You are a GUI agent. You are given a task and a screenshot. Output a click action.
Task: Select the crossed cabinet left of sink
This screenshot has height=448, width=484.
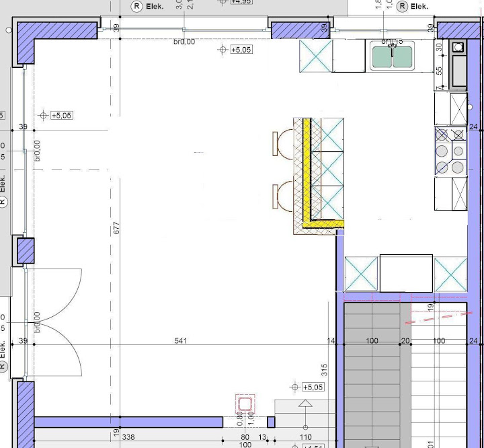(x=315, y=56)
